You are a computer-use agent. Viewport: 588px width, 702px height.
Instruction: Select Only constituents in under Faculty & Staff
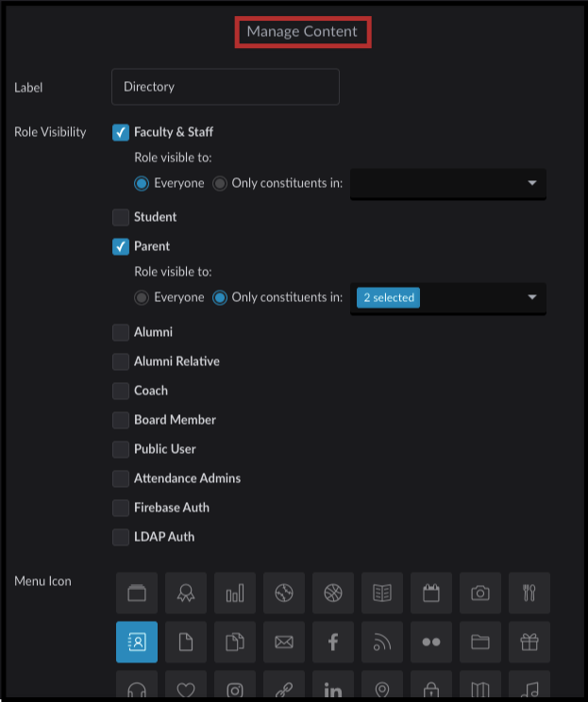tap(219, 184)
